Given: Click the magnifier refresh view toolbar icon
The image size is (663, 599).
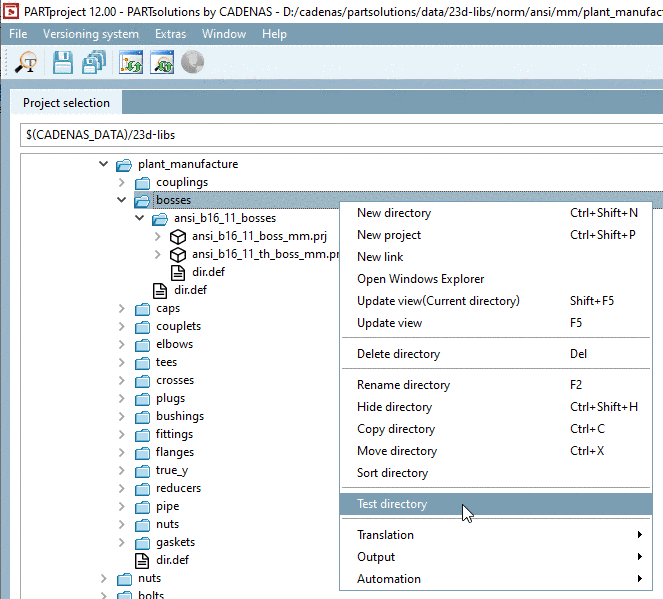Looking at the screenshot, I should [162, 63].
